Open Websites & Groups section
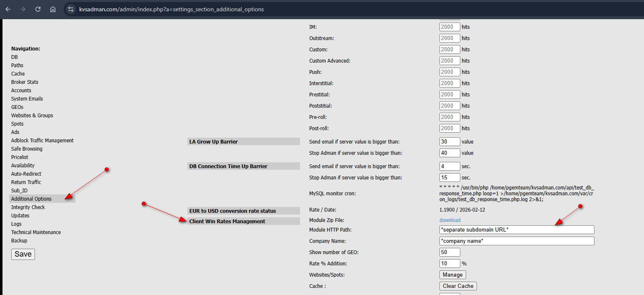The width and height of the screenshot is (644, 295). pos(32,116)
